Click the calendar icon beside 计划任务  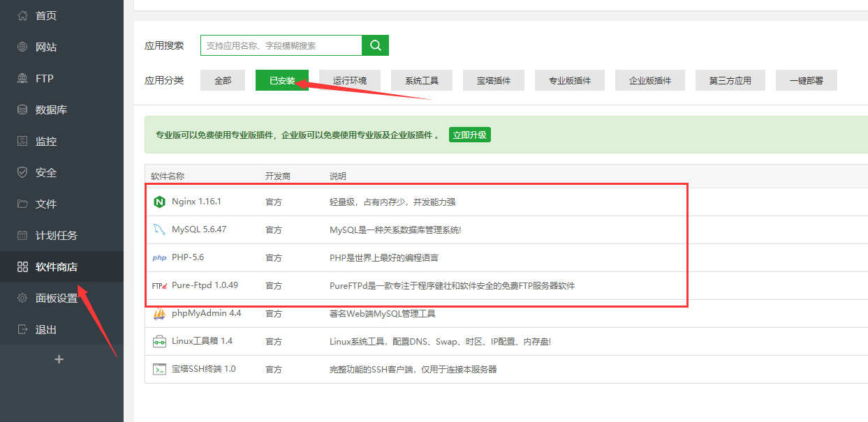pos(22,235)
